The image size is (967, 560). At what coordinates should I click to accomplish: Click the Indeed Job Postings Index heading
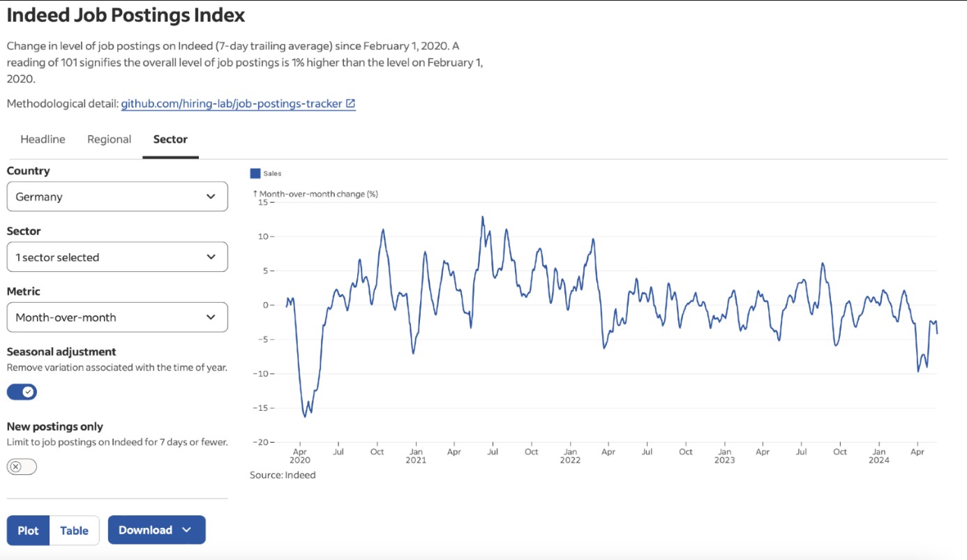coord(126,14)
